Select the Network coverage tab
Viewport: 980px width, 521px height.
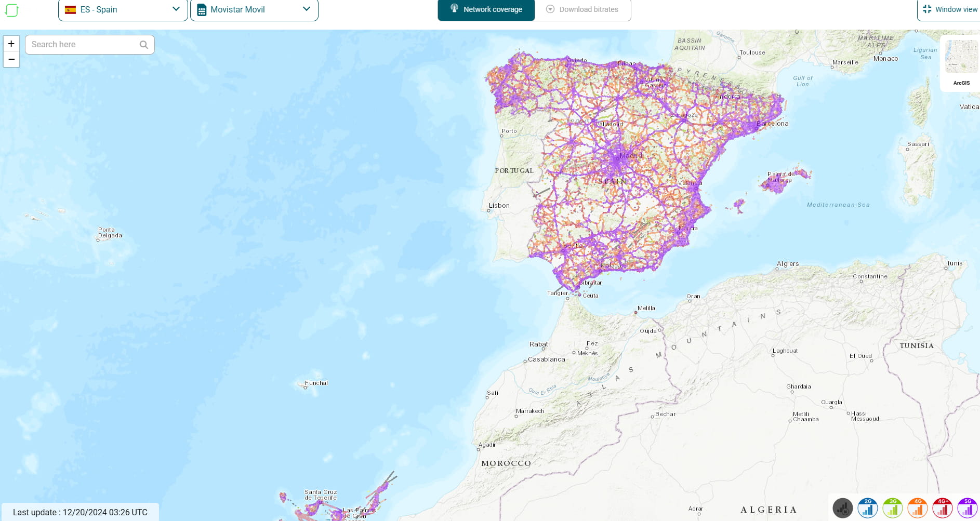486,9
